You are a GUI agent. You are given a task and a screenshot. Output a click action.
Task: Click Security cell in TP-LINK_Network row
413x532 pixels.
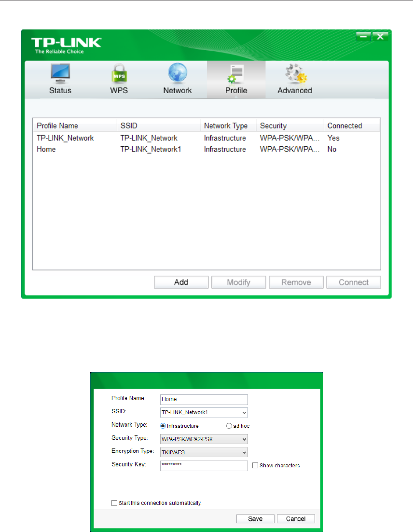tap(289, 138)
